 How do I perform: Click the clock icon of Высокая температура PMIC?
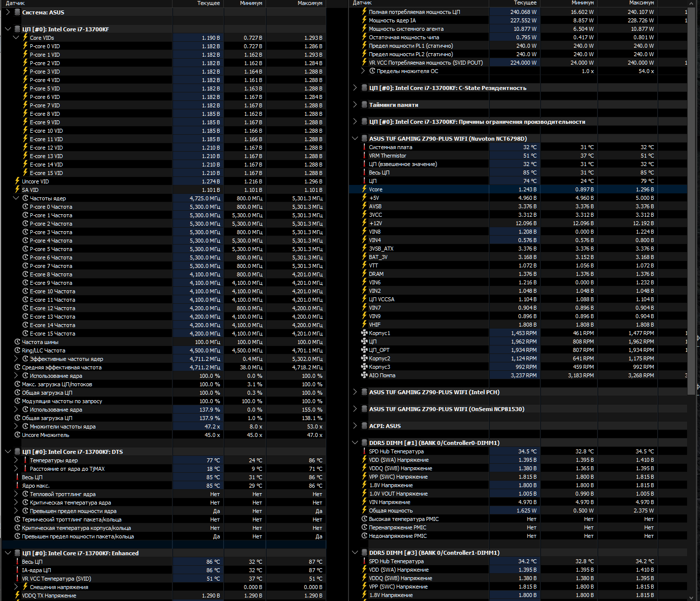pos(364,518)
